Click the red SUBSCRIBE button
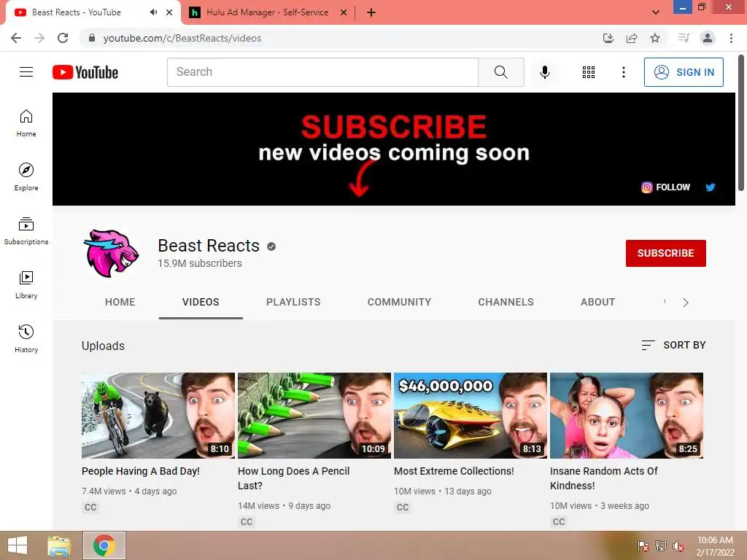Screen dimensions: 747x560 pyautogui.click(x=665, y=253)
